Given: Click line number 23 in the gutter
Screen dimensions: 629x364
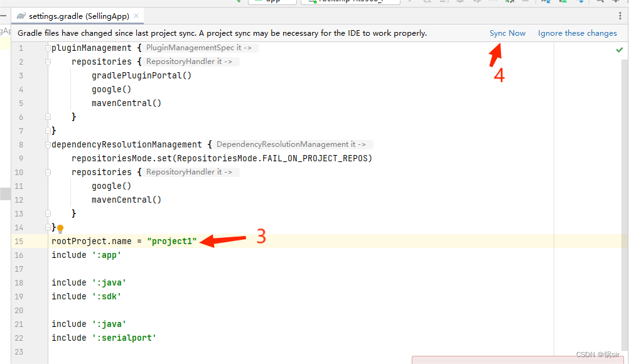Looking at the screenshot, I should pyautogui.click(x=19, y=351).
